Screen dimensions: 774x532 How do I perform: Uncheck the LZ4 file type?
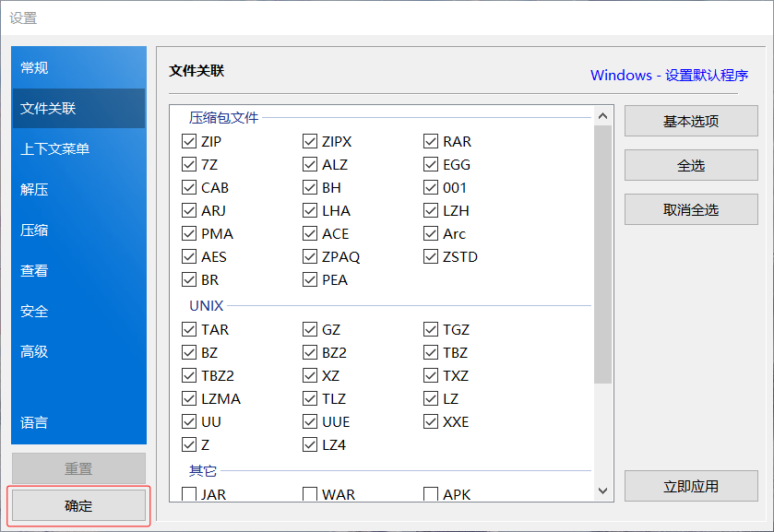click(310, 443)
